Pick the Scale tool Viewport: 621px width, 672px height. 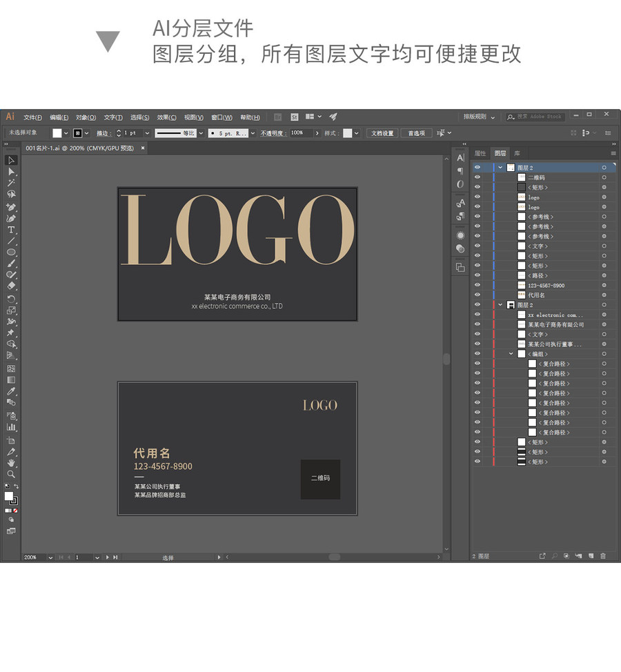[11, 310]
